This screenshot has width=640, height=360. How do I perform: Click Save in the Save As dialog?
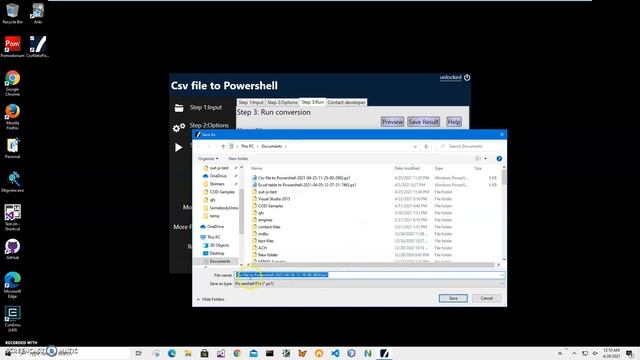coord(453,298)
